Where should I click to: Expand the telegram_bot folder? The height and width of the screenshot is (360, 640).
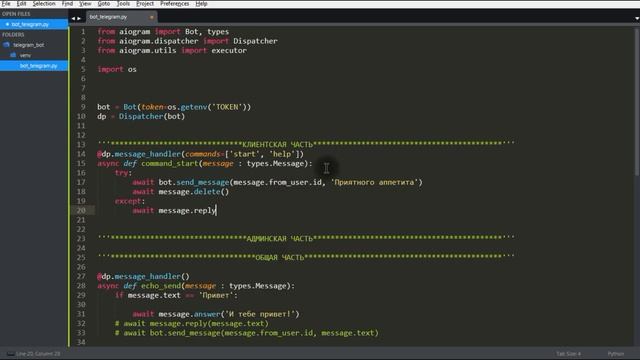(28, 45)
